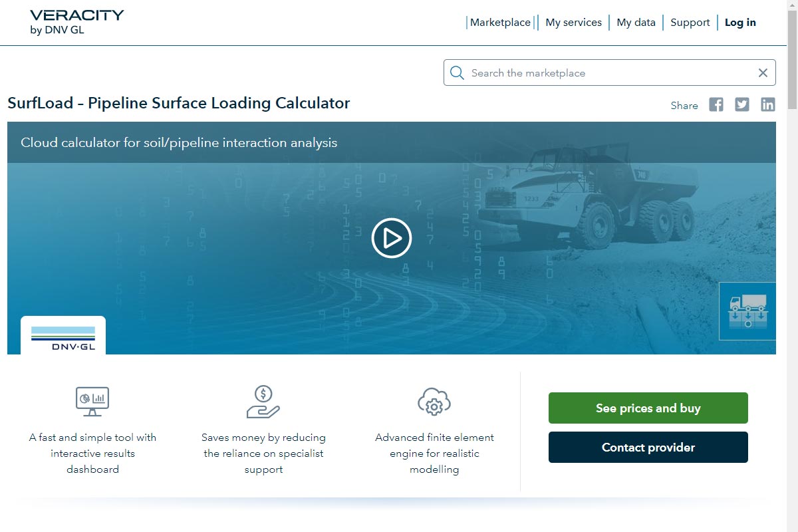Share page on Facebook icon
Image resolution: width=798 pixels, height=532 pixels.
click(x=716, y=104)
